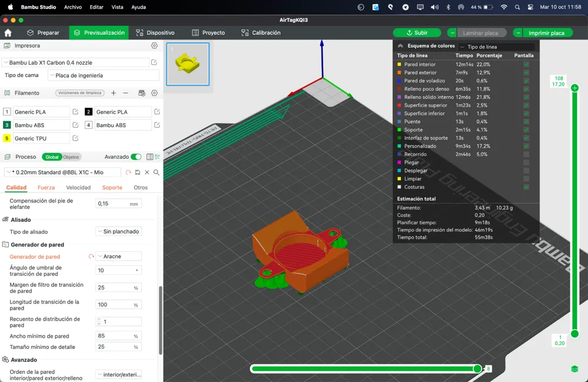Collapse the color scheme panel arrow
The height and width of the screenshot is (382, 588).
point(400,46)
